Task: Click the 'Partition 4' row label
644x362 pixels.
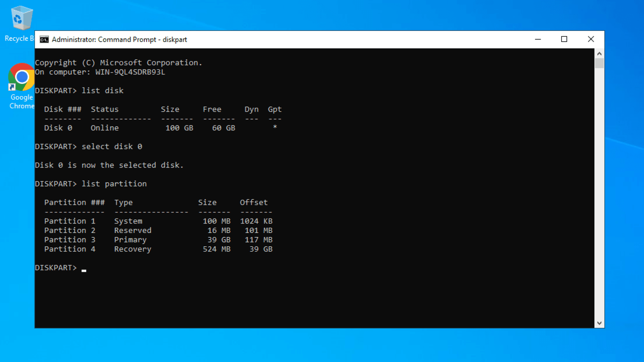Action: point(70,249)
